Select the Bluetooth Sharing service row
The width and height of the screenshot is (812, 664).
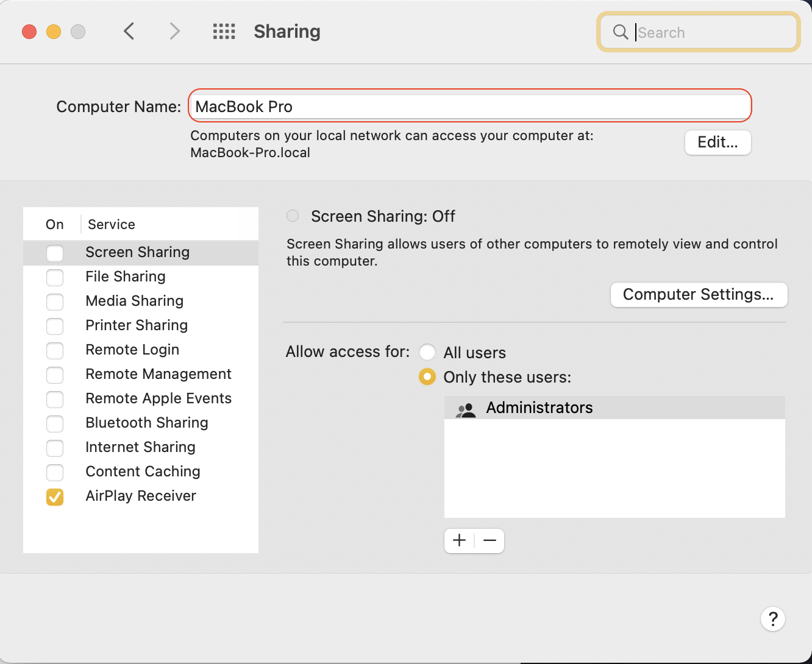click(146, 423)
